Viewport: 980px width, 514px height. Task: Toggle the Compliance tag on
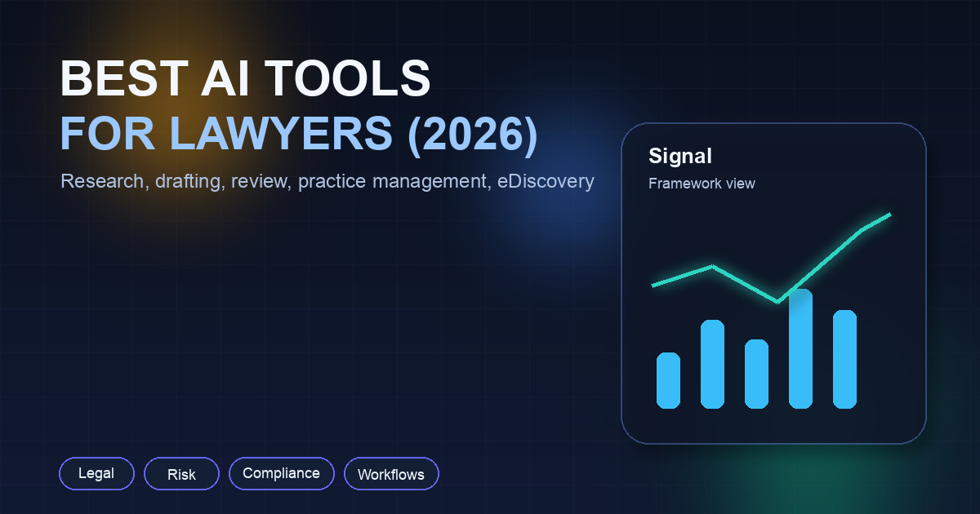[282, 473]
